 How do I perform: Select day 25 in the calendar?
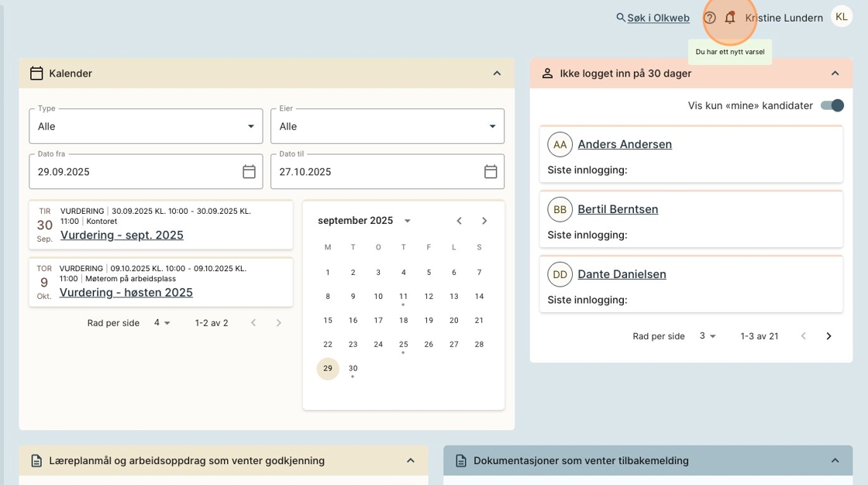pyautogui.click(x=403, y=344)
